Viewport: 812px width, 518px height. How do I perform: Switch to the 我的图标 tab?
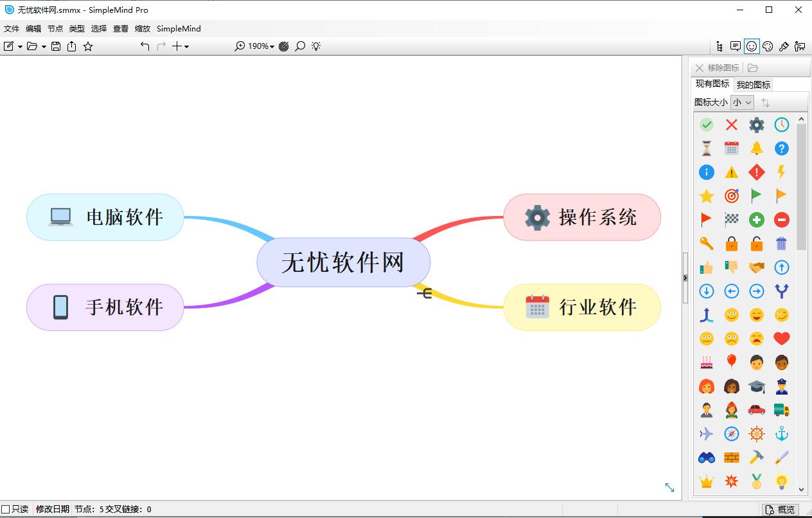click(753, 84)
